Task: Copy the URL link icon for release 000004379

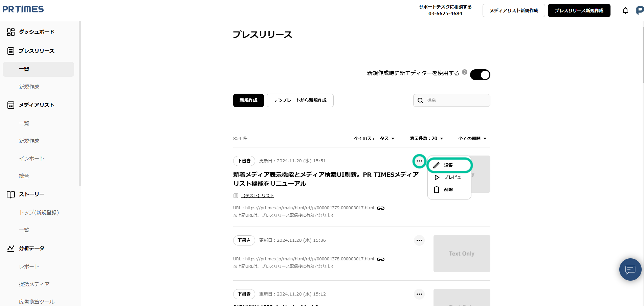Action: coord(381,208)
